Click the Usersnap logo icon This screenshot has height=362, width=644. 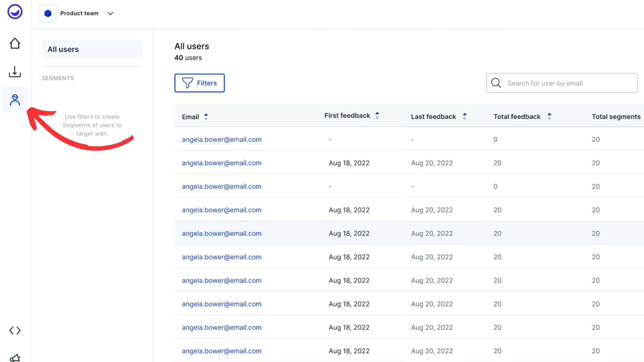click(x=15, y=12)
